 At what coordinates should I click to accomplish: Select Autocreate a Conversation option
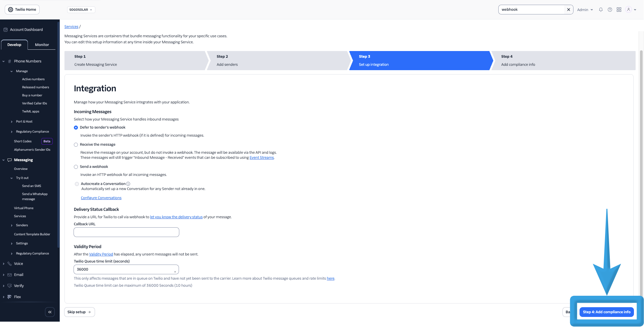coord(77,184)
